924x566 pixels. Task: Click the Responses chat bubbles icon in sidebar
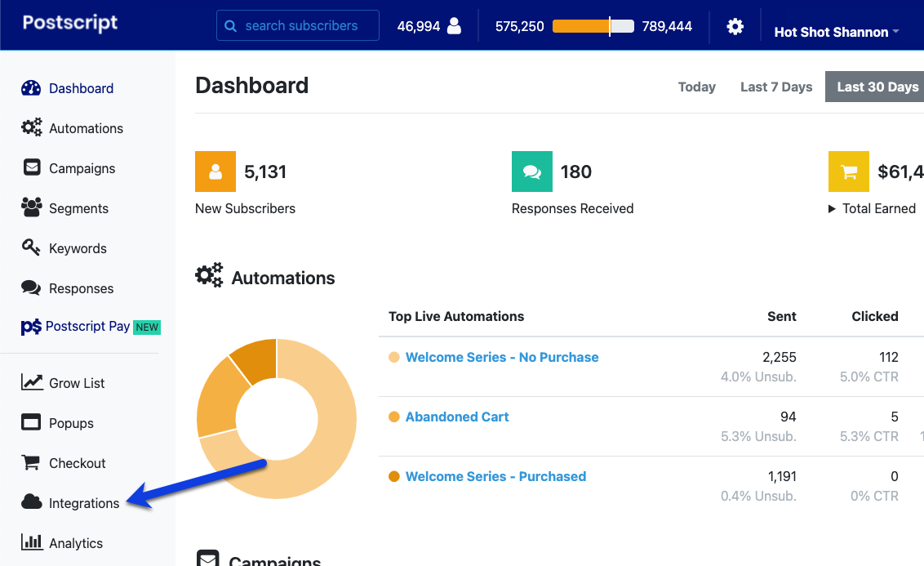31,287
